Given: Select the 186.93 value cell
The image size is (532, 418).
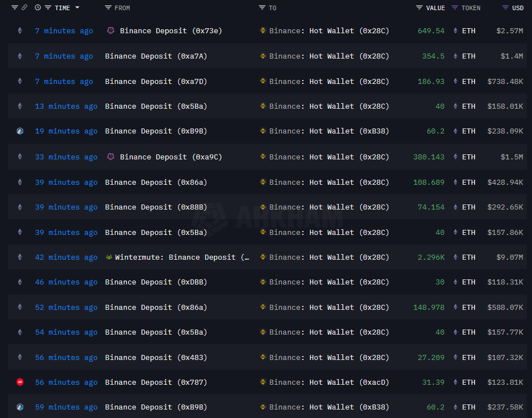Looking at the screenshot, I should click(x=431, y=82).
